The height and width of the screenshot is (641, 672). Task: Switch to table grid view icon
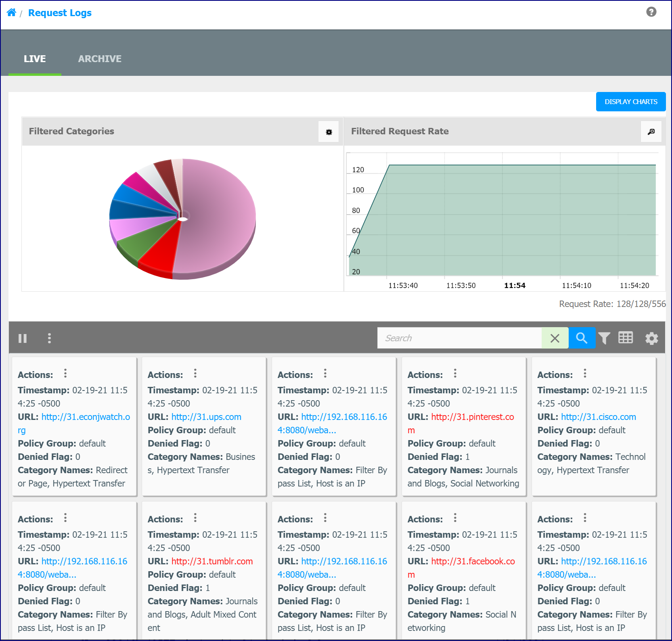(626, 338)
